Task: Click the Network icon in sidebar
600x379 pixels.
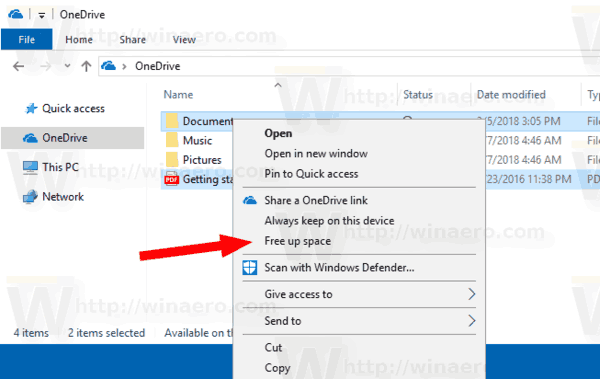Action: [30, 197]
